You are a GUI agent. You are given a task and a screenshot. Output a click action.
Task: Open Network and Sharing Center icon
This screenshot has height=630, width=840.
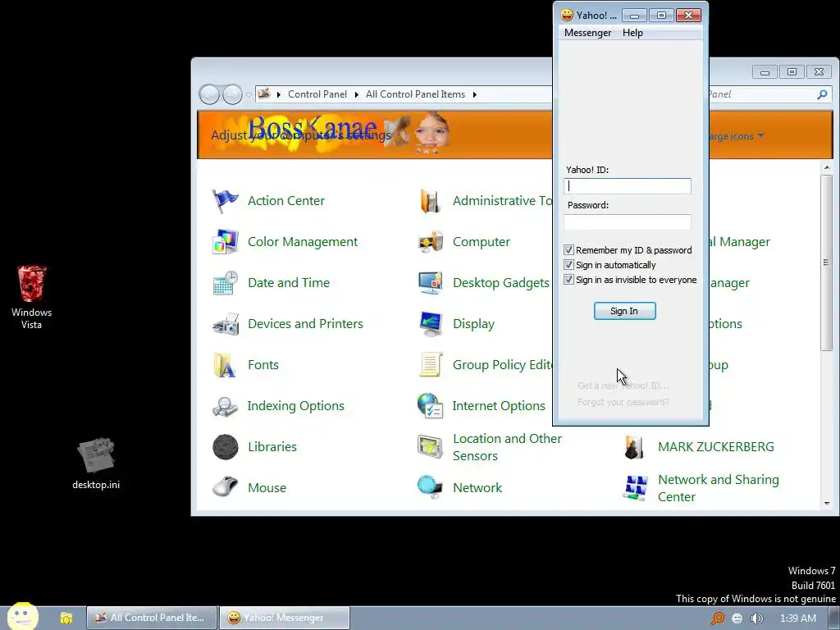pos(636,488)
